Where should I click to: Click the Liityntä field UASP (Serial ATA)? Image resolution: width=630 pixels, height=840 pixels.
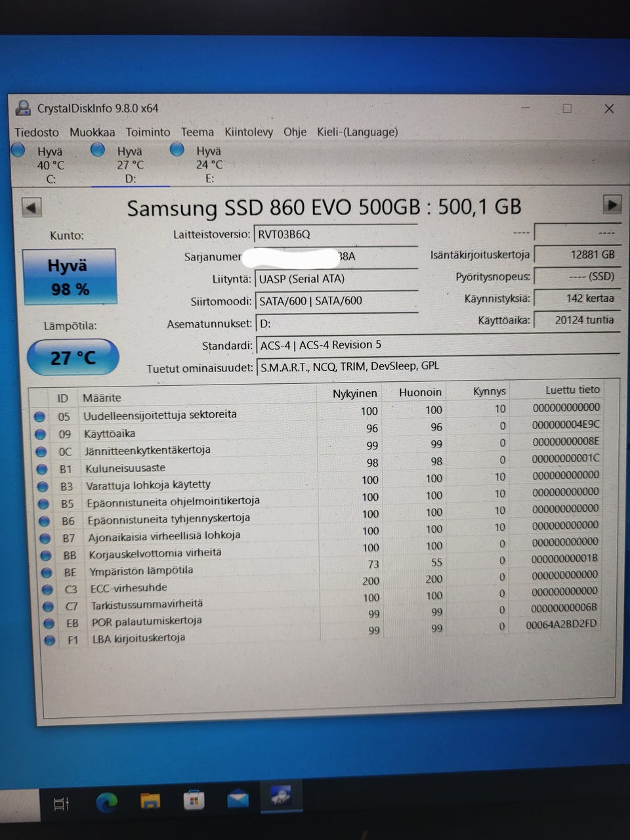[335, 279]
